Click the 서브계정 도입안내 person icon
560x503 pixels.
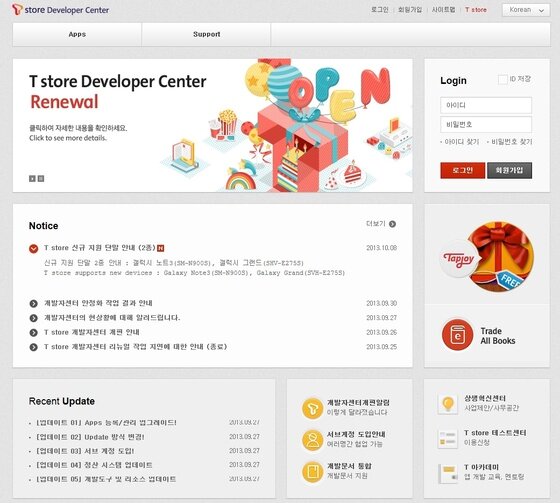pos(312,440)
